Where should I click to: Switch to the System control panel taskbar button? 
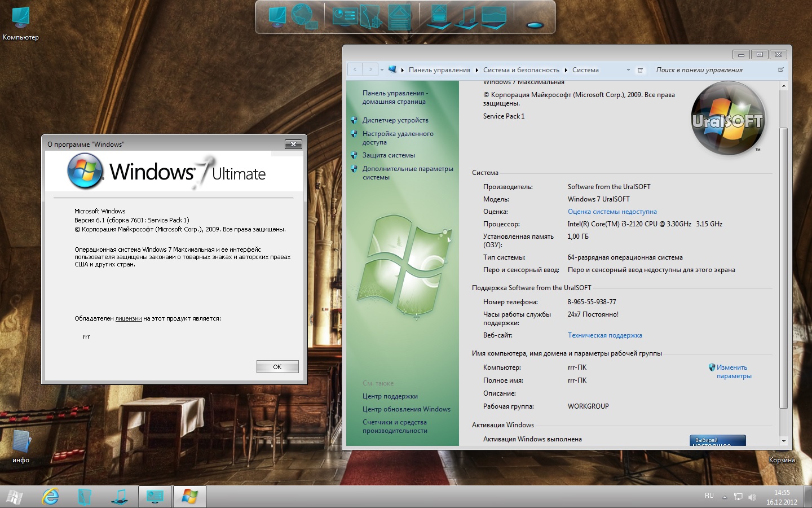(x=155, y=497)
